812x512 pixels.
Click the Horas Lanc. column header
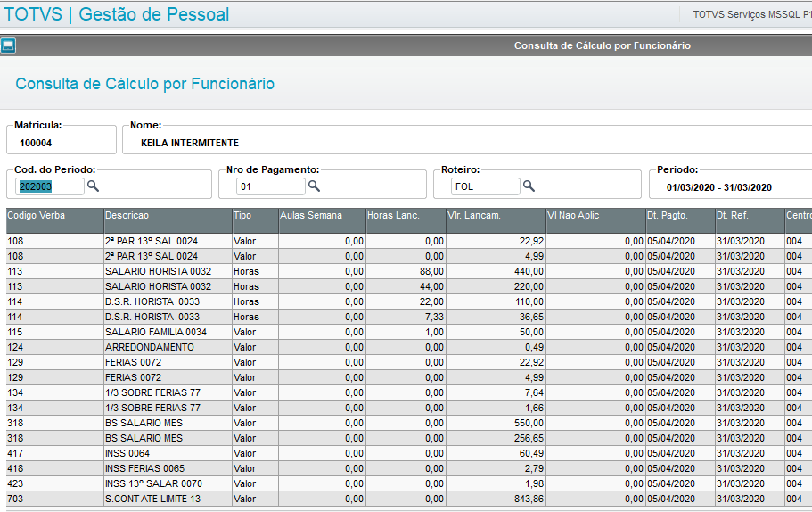click(406, 220)
